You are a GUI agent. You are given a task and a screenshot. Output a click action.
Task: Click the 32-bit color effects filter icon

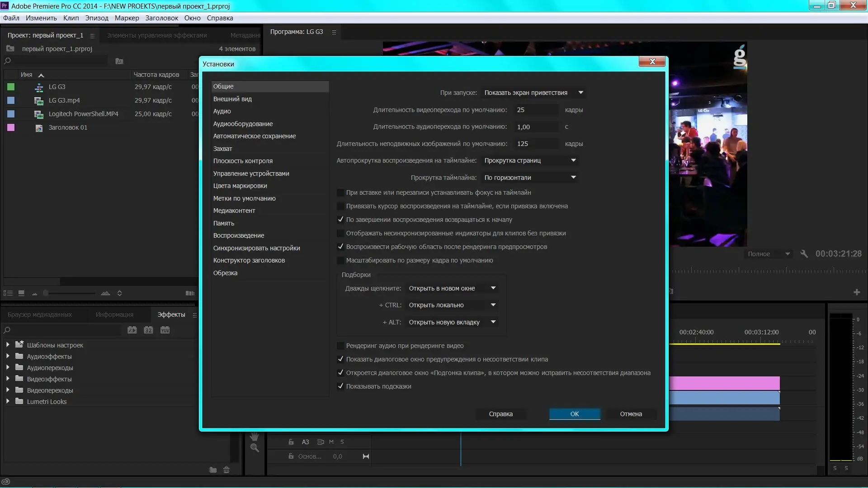(x=148, y=330)
